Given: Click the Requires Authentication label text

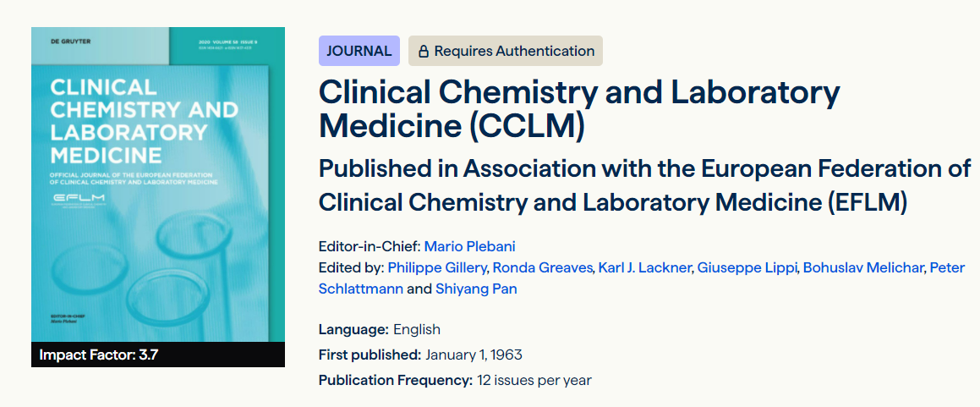Looking at the screenshot, I should [514, 51].
